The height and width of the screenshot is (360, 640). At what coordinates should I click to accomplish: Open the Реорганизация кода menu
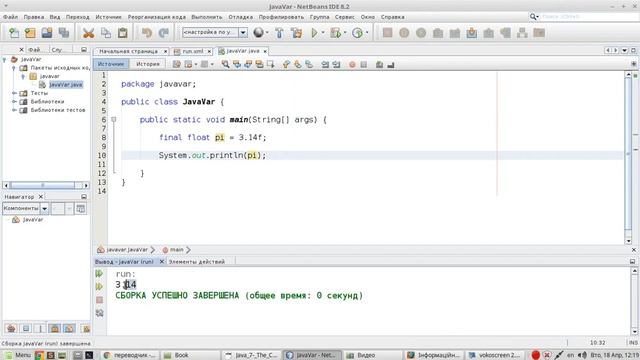point(157,17)
